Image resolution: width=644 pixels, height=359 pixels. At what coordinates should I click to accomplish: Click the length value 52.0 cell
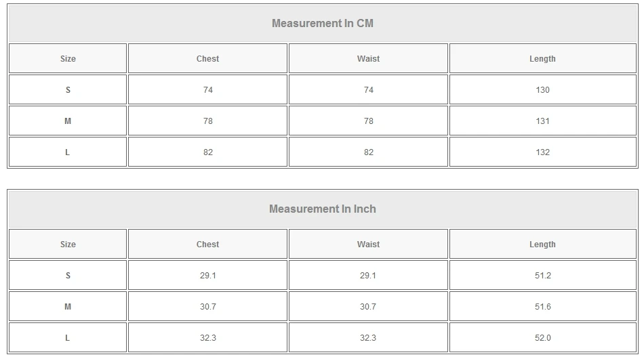[542, 338]
